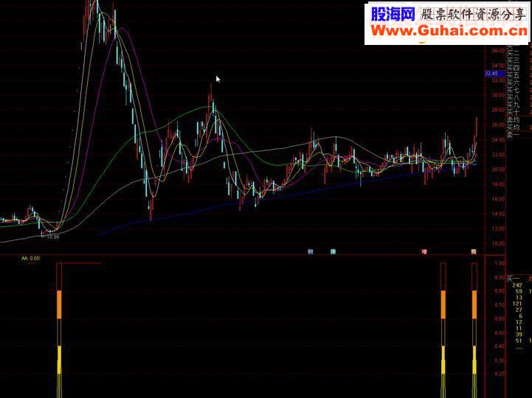Click the 0.40 indicator axis label
This screenshot has height=398, width=532.
click(500, 346)
